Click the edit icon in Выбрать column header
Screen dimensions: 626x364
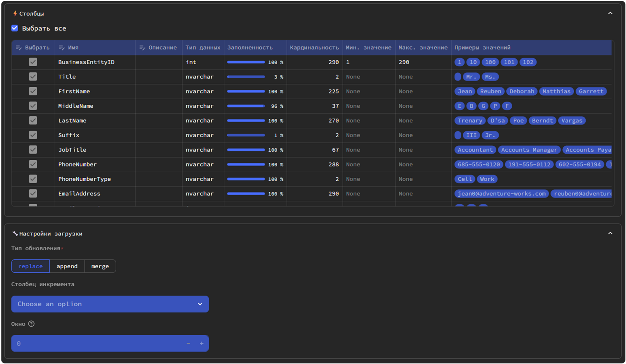(x=19, y=48)
